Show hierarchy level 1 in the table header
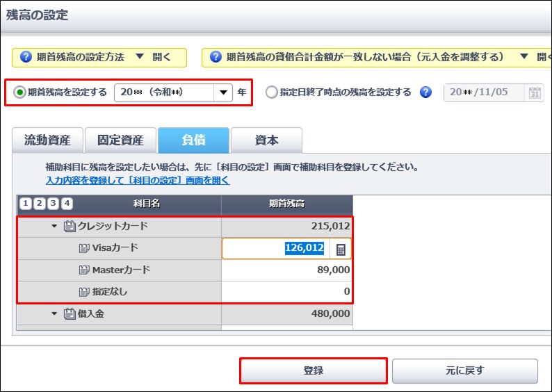Viewport: 552px width, 392px height. [x=25, y=204]
